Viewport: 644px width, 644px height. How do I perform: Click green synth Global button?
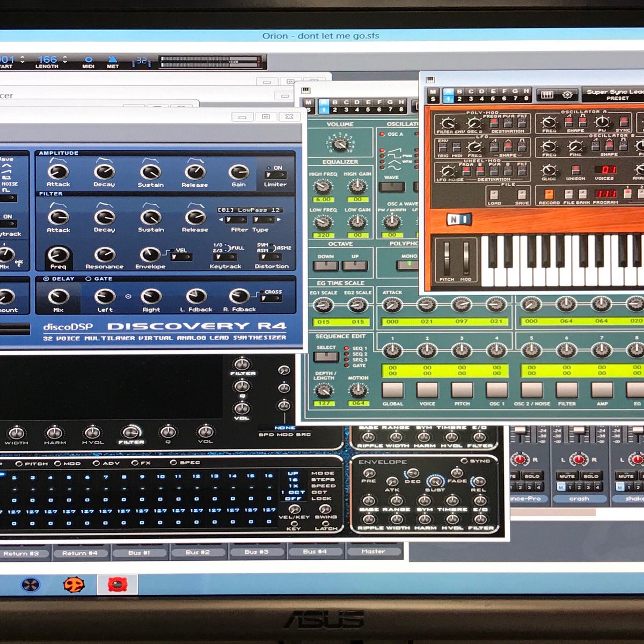[x=392, y=390]
